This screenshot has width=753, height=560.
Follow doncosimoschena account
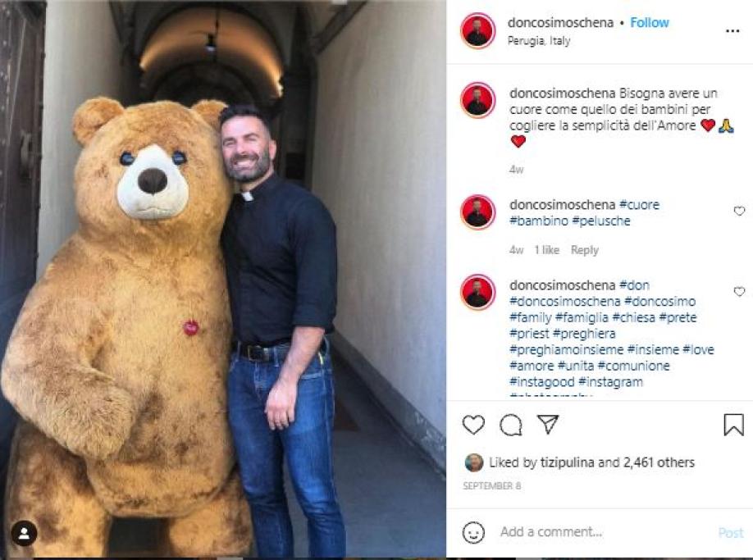click(650, 23)
